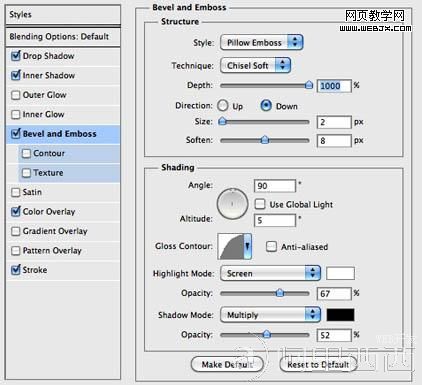Image resolution: width=422 pixels, height=385 pixels.
Task: Click the Gloss Contour curve thumbnail
Action: (231, 246)
